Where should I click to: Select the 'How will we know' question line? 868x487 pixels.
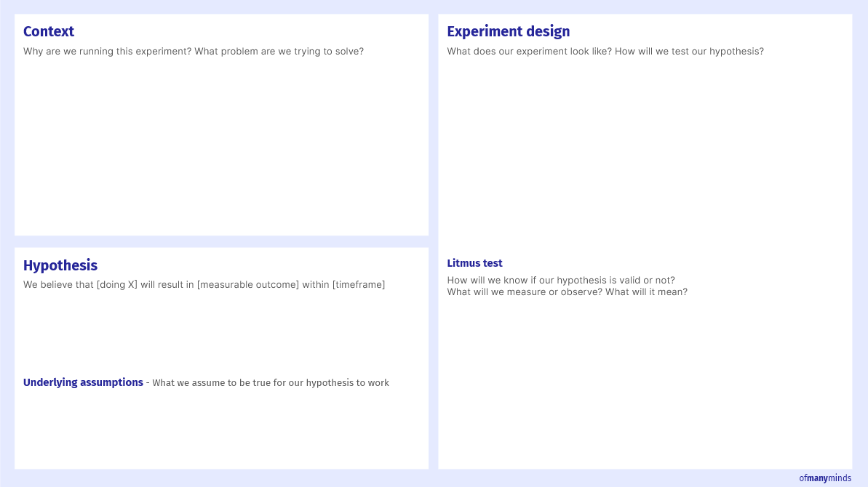tap(560, 280)
